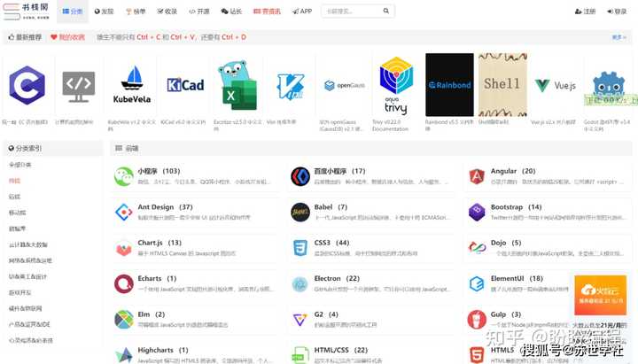Open Angular (20) category
The width and height of the screenshot is (638, 364).
click(x=513, y=171)
